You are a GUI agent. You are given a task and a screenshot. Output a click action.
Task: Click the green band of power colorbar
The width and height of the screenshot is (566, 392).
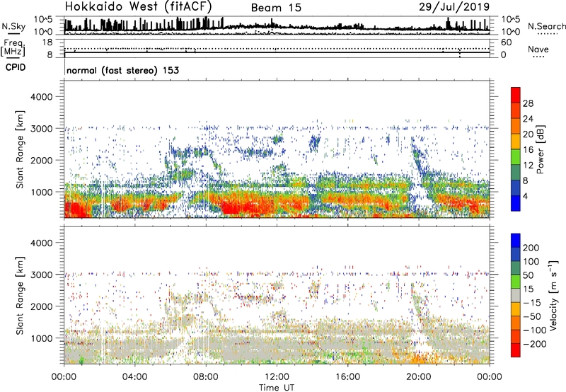click(x=516, y=157)
